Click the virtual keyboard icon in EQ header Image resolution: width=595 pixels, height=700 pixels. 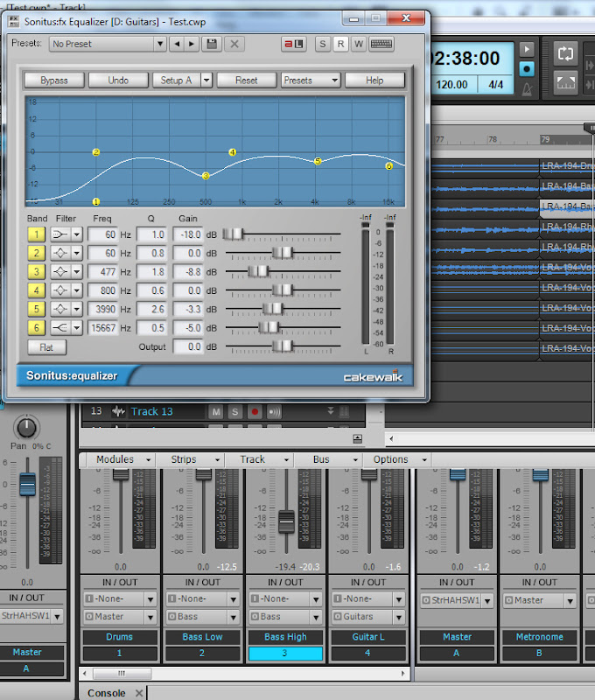coord(381,44)
